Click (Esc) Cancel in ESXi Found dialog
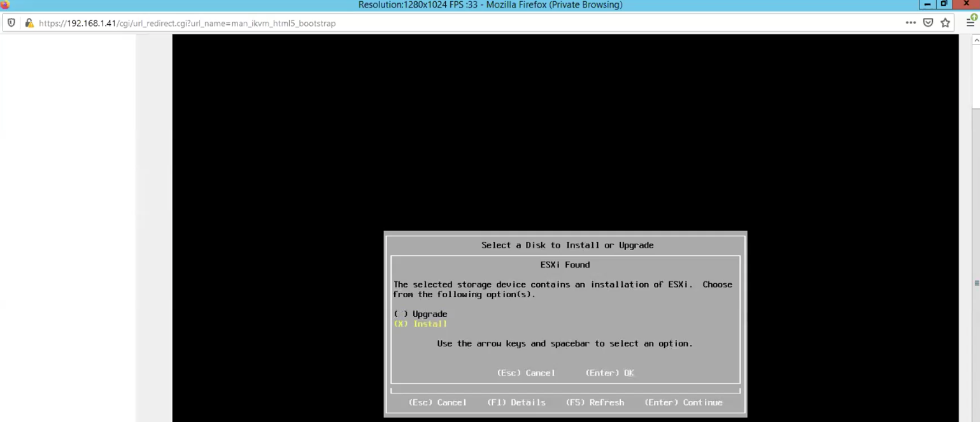980x422 pixels. tap(526, 373)
